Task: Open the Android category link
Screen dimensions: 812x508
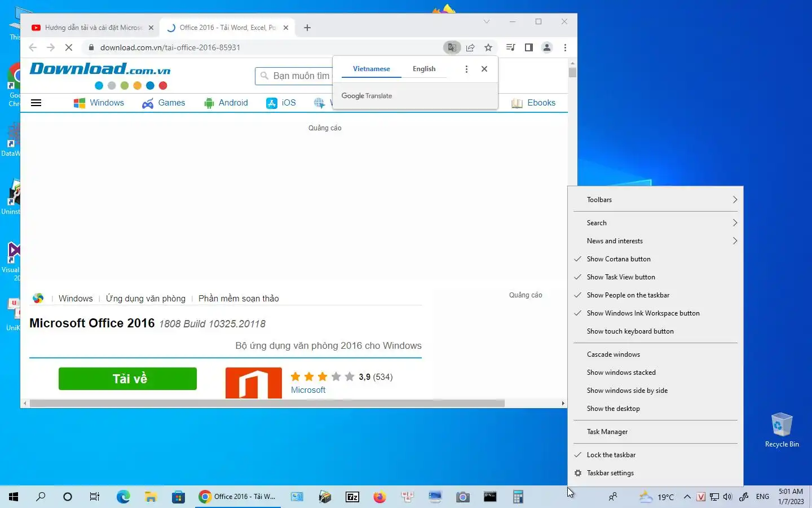Action: tap(226, 103)
